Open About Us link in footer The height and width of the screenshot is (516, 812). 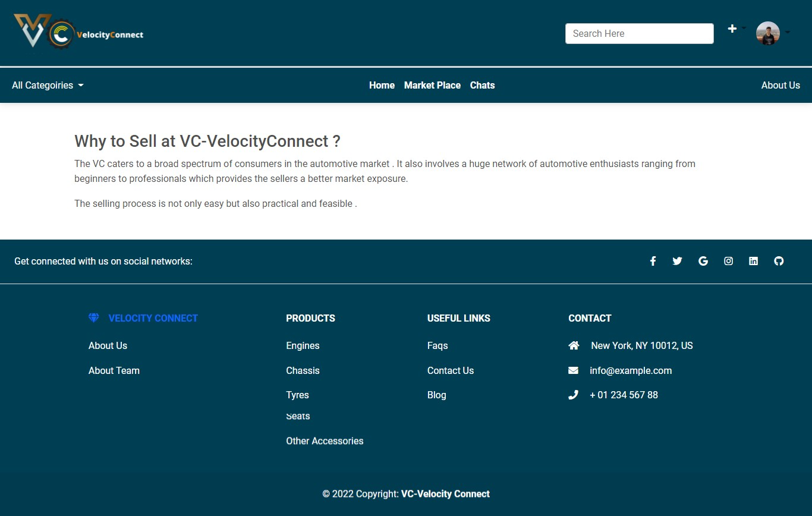(108, 345)
